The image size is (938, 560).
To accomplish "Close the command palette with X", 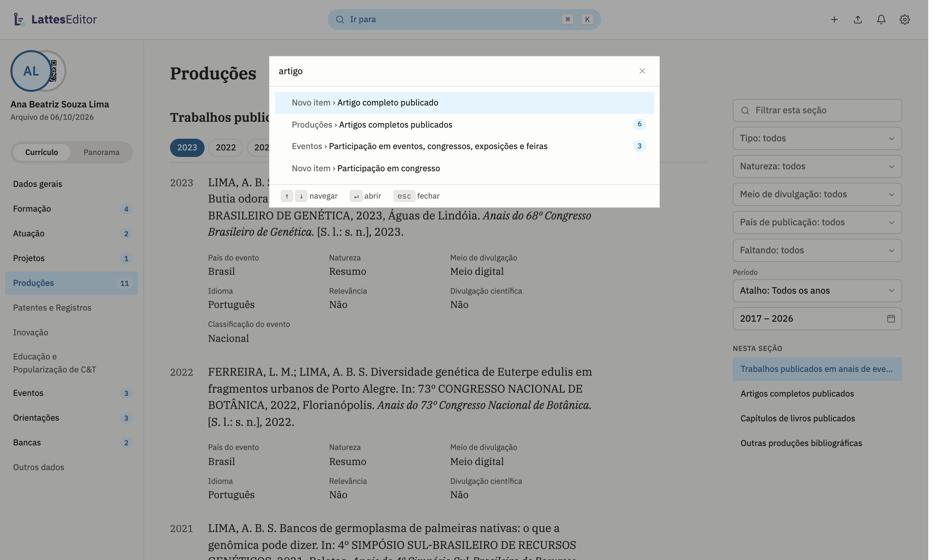I will click(642, 71).
